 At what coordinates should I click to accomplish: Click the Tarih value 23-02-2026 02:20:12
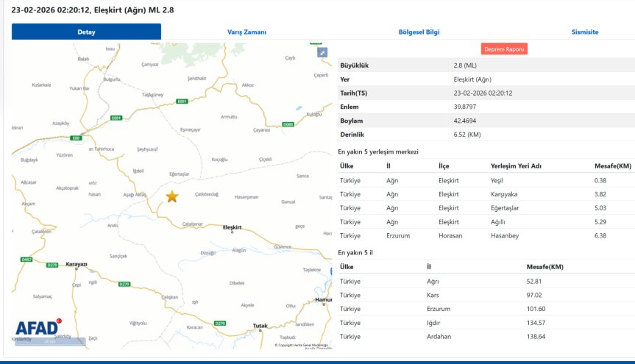tap(483, 93)
